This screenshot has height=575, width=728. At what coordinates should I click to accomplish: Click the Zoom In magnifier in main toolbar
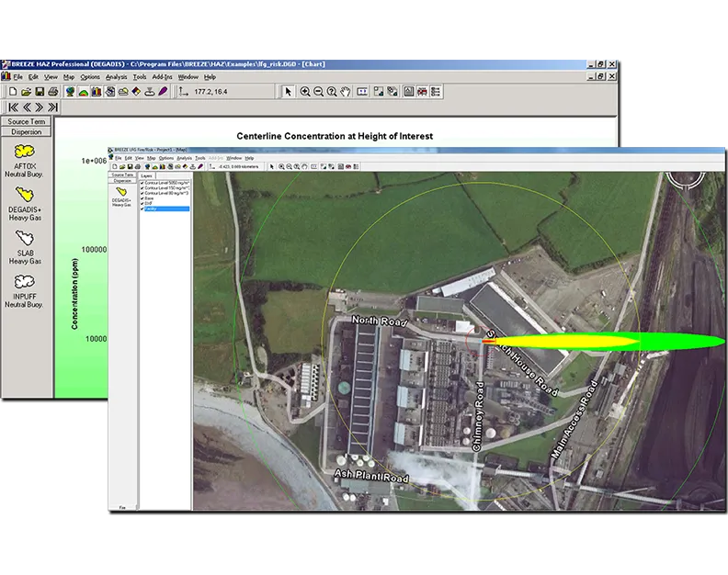(305, 92)
